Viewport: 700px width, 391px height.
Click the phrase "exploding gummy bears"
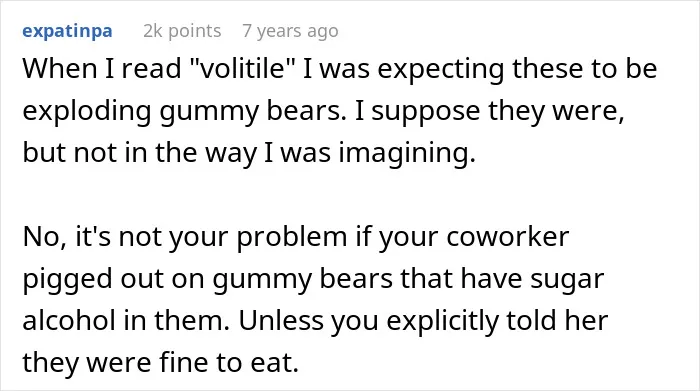[184, 112]
